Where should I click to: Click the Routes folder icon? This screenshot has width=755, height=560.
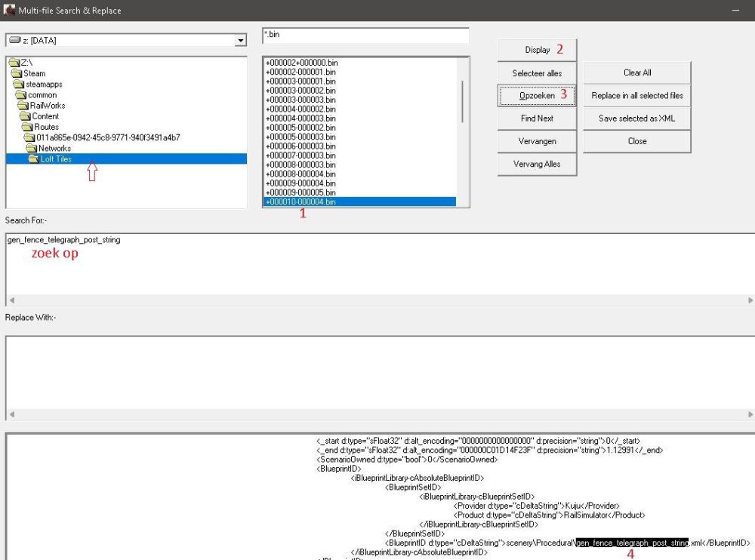tap(29, 128)
